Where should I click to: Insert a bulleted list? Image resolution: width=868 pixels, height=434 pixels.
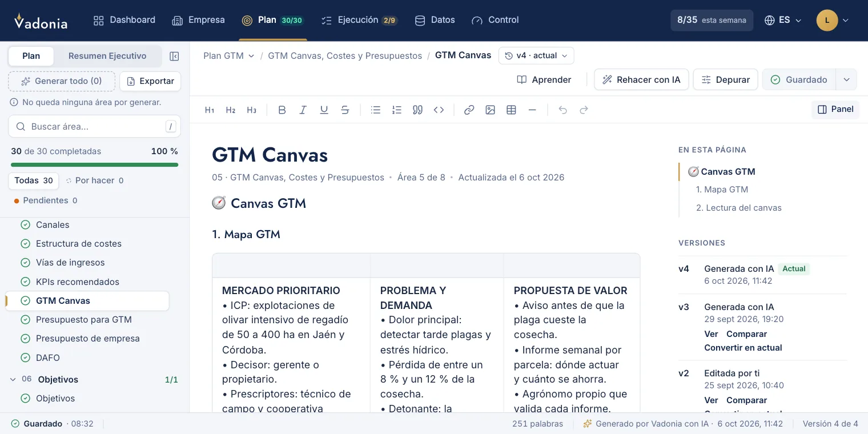click(x=376, y=110)
